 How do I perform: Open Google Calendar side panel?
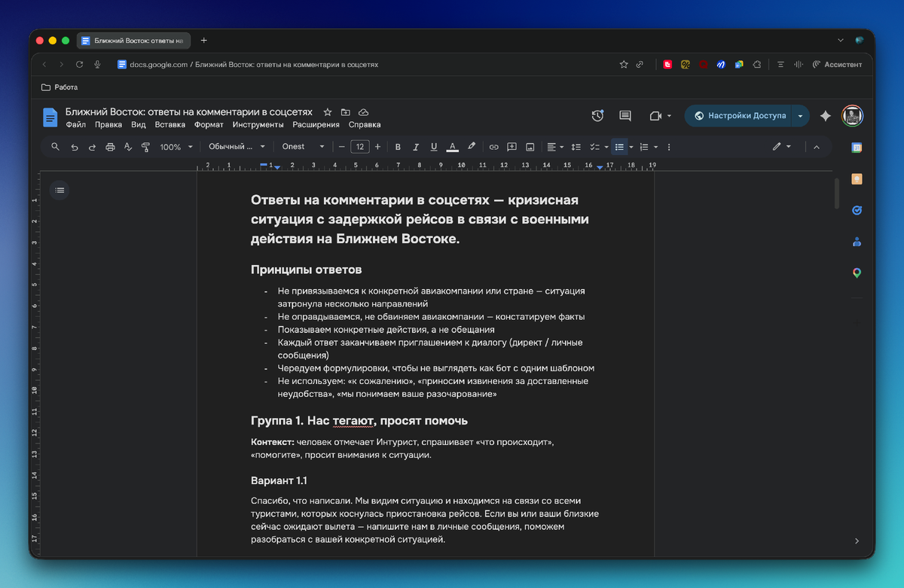[857, 148]
